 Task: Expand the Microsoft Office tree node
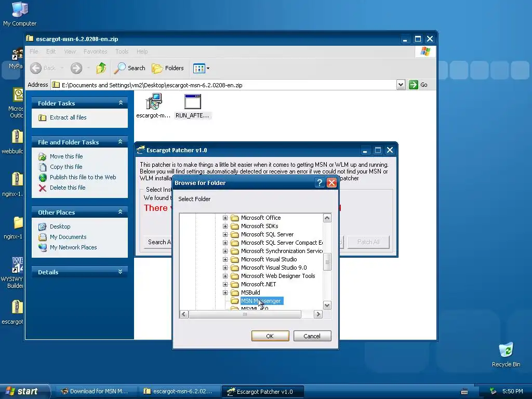tap(225, 218)
